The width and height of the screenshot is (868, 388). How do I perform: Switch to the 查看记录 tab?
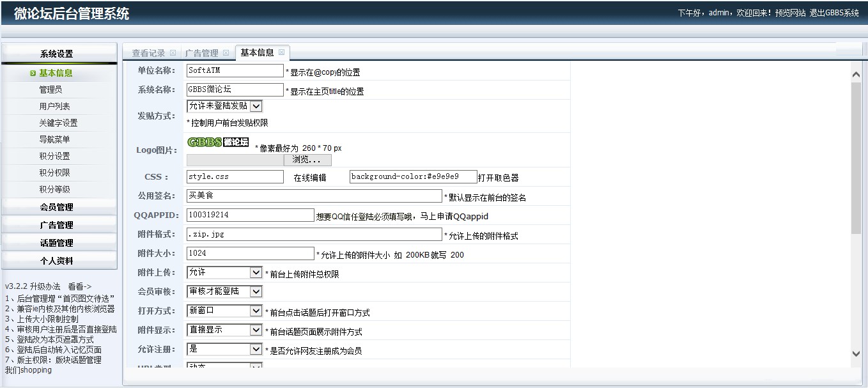click(148, 53)
